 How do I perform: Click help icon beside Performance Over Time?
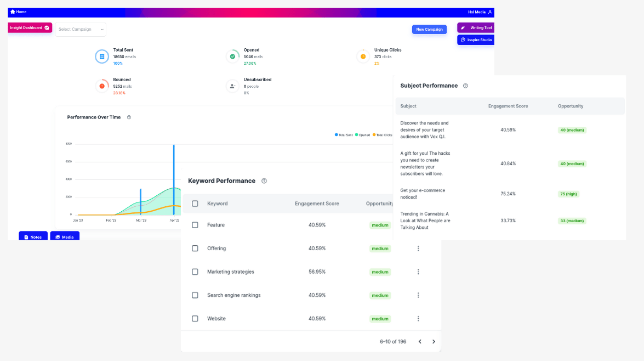pyautogui.click(x=129, y=117)
